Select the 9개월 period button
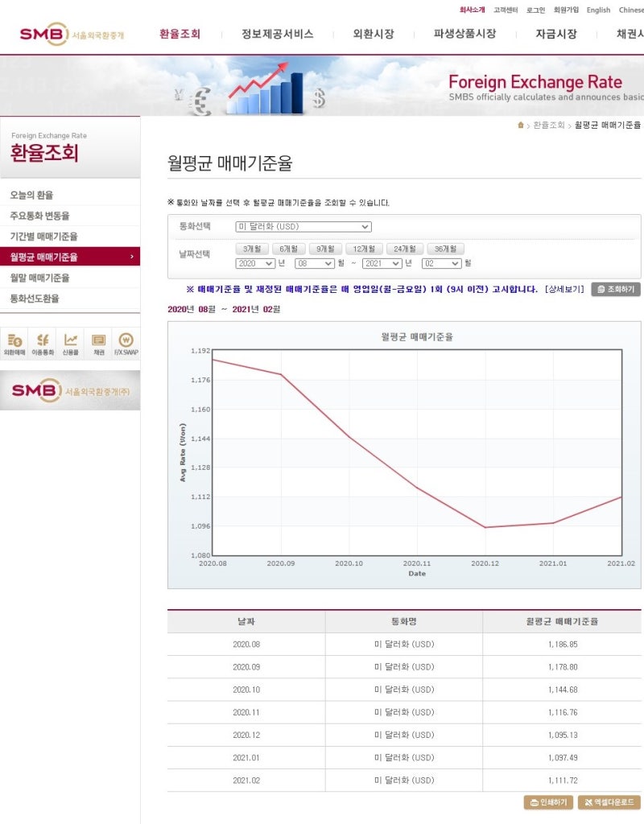This screenshot has height=824, width=644. point(325,249)
